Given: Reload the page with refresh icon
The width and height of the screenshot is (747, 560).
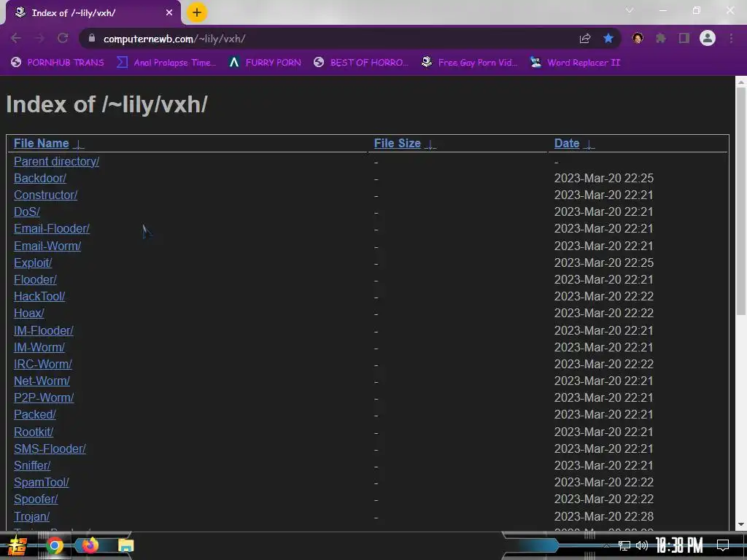Looking at the screenshot, I should tap(63, 38).
